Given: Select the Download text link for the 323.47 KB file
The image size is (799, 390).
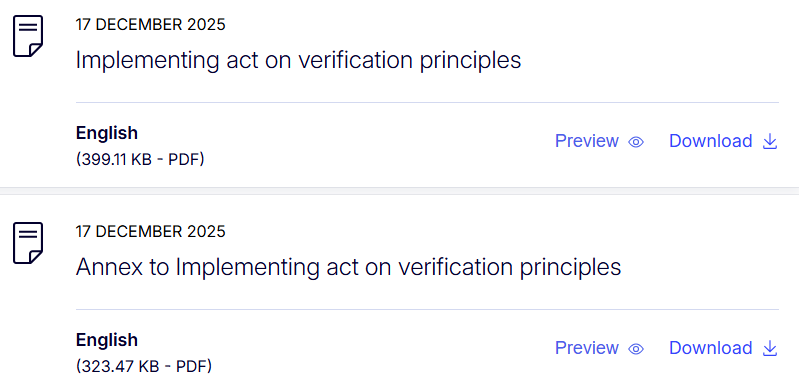Looking at the screenshot, I should coord(710,348).
